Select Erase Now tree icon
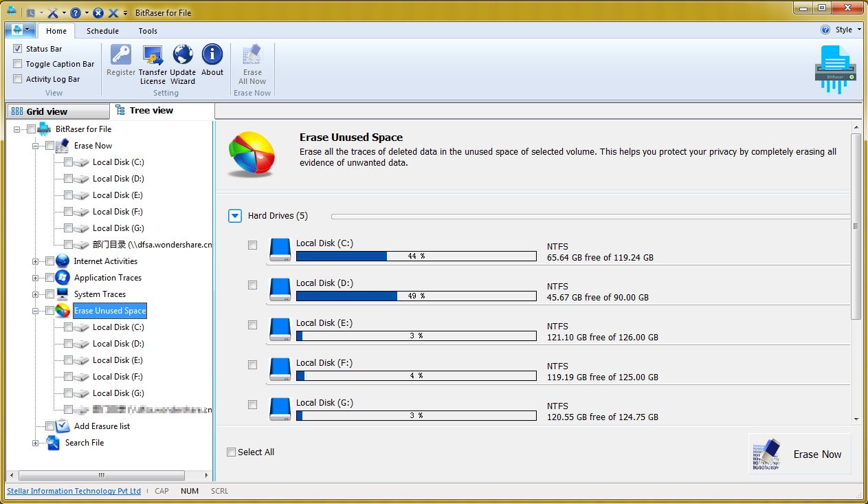 (63, 146)
